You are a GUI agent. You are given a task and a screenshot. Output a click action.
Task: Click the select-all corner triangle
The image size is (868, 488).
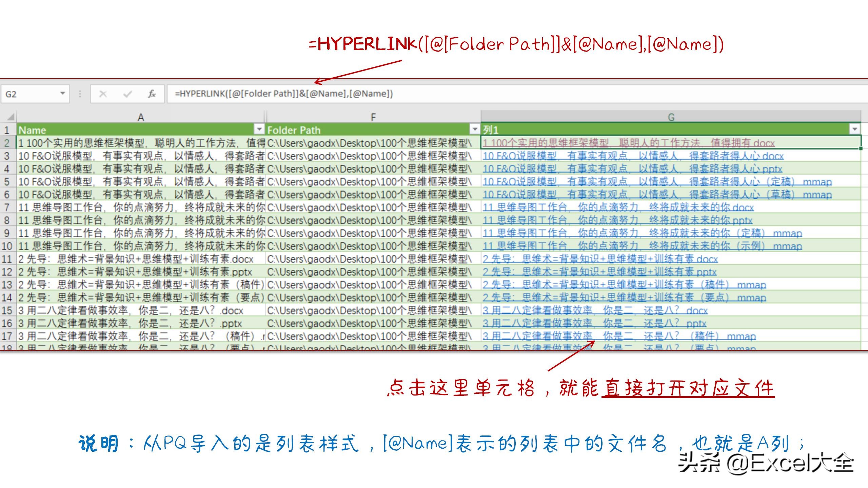[x=11, y=117]
